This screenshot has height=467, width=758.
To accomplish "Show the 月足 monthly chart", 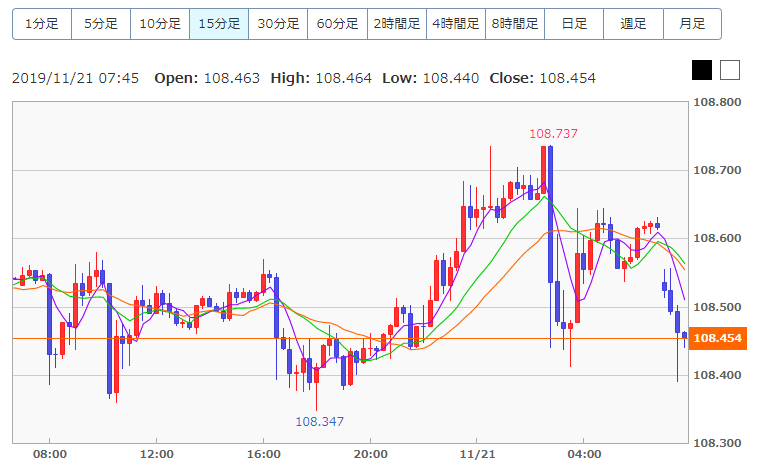I will [692, 24].
